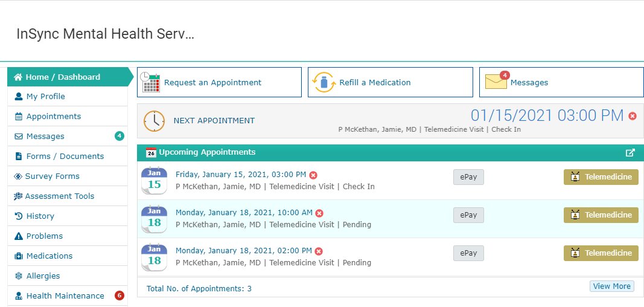
Task: Click the Refill a Medication bottle icon
Action: click(x=323, y=82)
